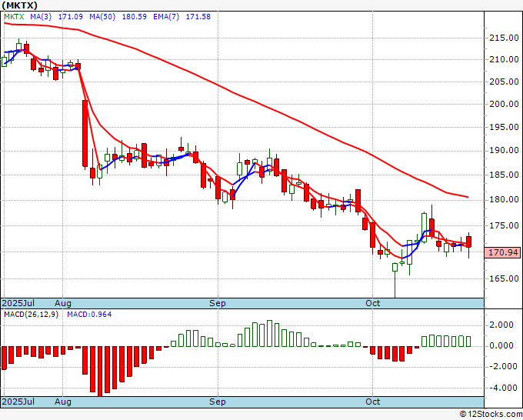Click the 0.000 MACD axis label

point(501,345)
